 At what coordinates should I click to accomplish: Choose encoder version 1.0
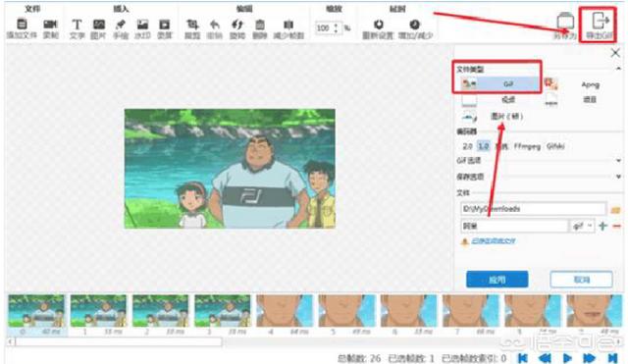click(x=484, y=146)
